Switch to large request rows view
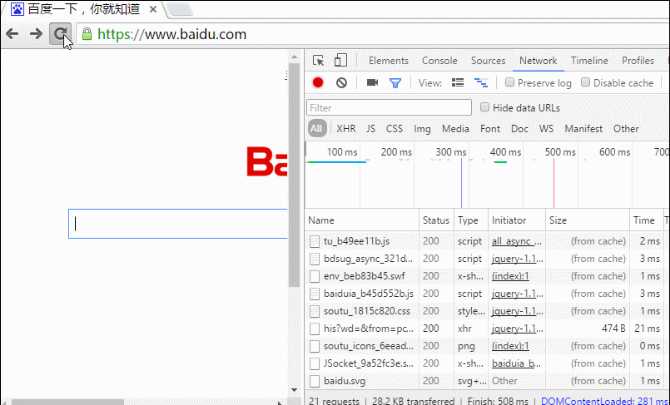Image resolution: width=670 pixels, height=405 pixels. pyautogui.click(x=458, y=82)
